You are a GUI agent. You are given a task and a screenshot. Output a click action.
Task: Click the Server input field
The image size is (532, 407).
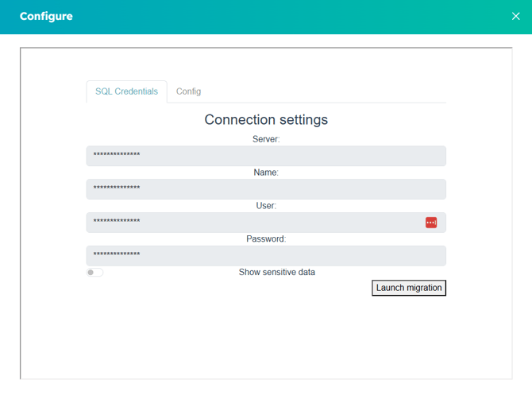click(266, 156)
